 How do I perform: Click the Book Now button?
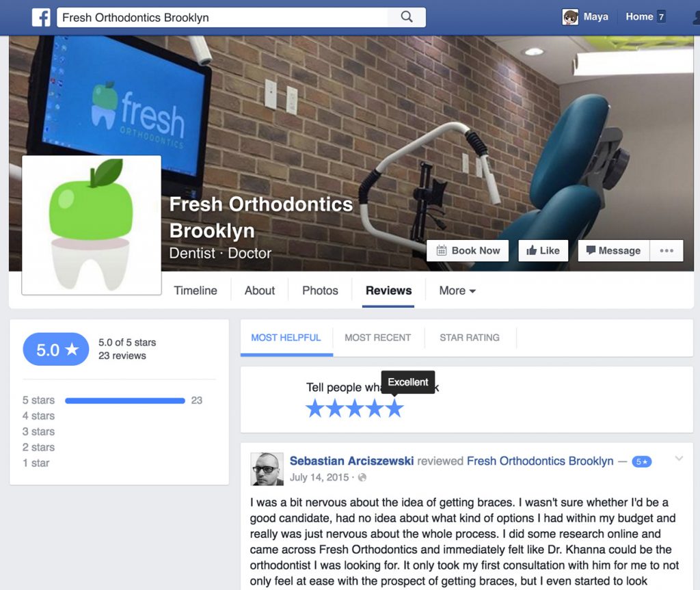(468, 250)
